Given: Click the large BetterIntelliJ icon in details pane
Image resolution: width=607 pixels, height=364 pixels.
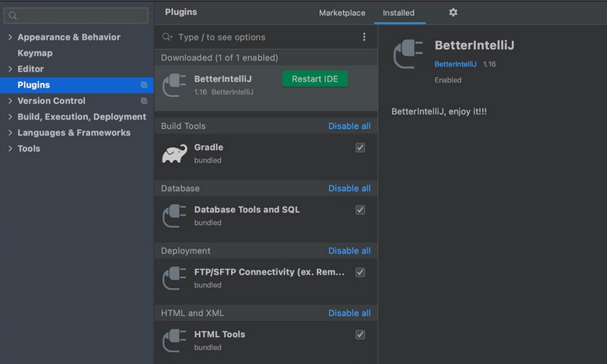Looking at the screenshot, I should click(408, 54).
